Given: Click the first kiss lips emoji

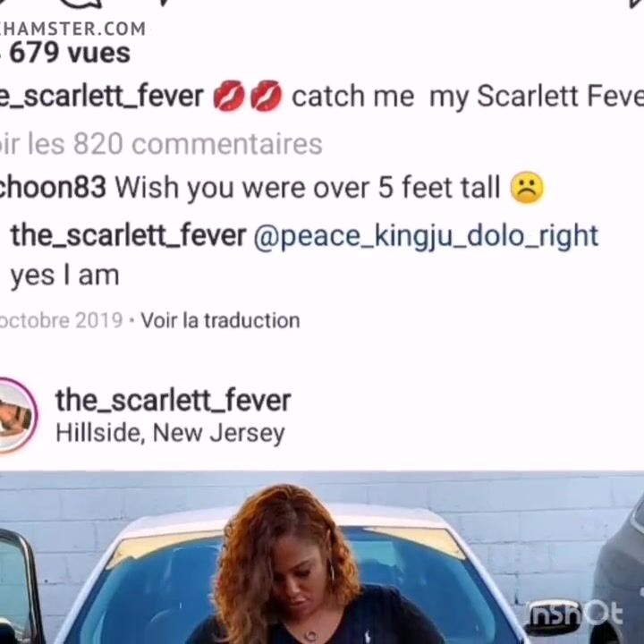Looking at the screenshot, I should (x=229, y=96).
